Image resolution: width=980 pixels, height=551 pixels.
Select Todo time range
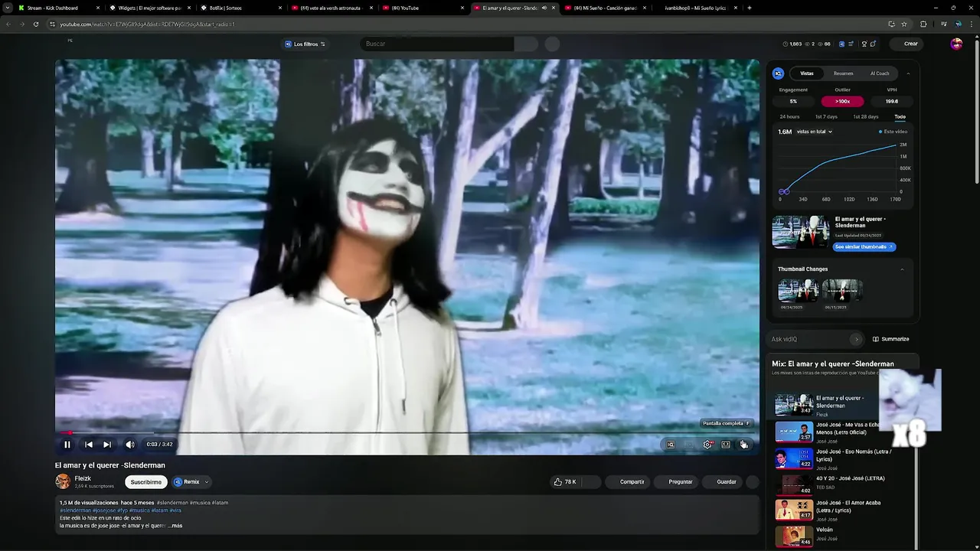click(900, 116)
